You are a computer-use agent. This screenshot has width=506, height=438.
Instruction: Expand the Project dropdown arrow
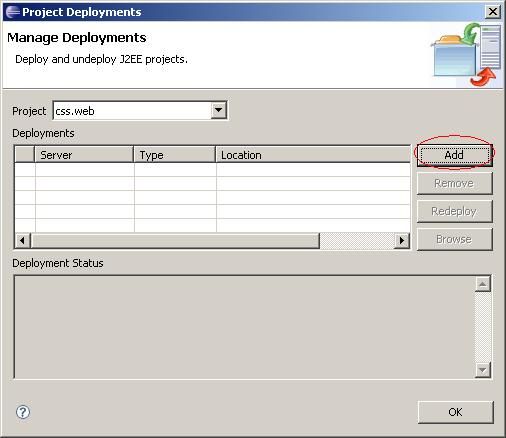(x=219, y=110)
